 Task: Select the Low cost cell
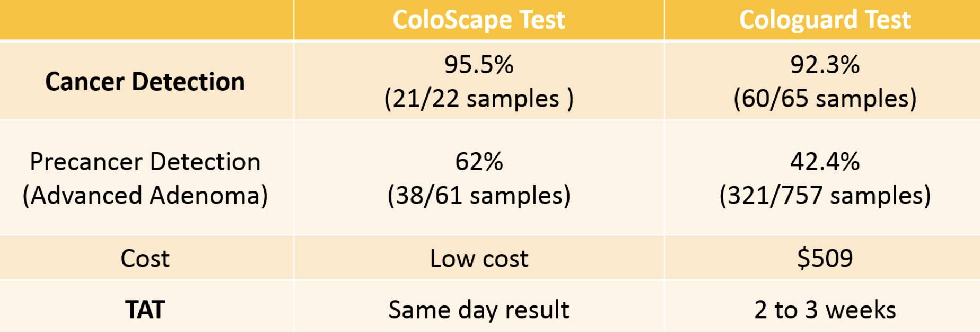(x=478, y=259)
